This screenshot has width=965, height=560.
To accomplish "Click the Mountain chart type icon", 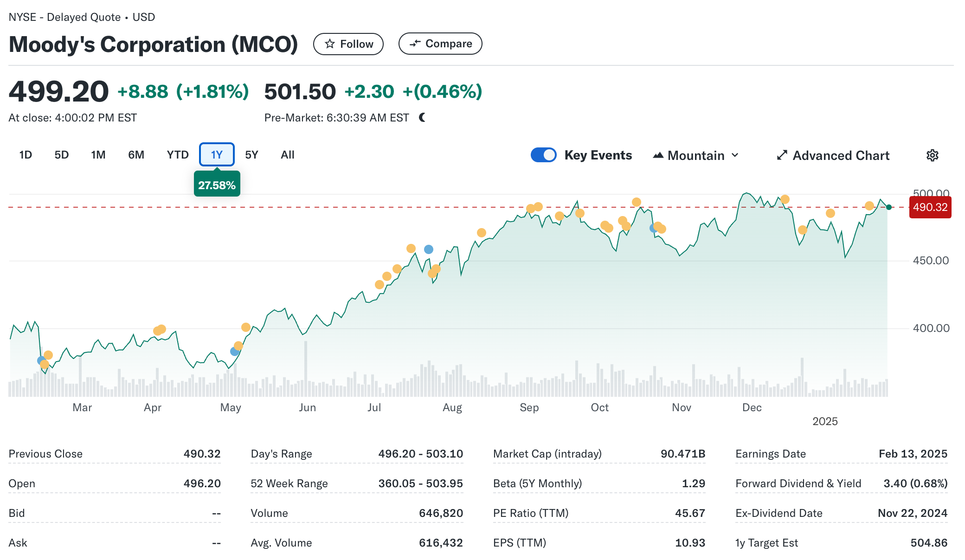I will pos(658,155).
